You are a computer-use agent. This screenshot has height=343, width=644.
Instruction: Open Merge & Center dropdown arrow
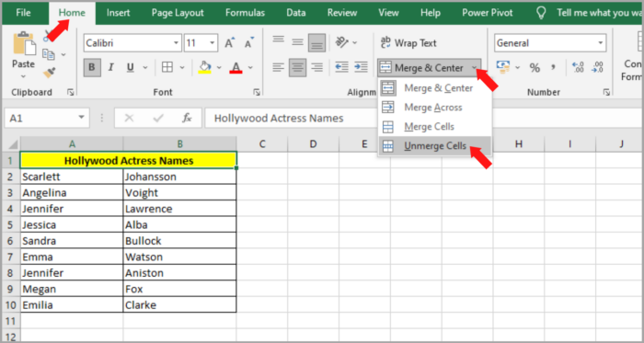pyautogui.click(x=475, y=68)
